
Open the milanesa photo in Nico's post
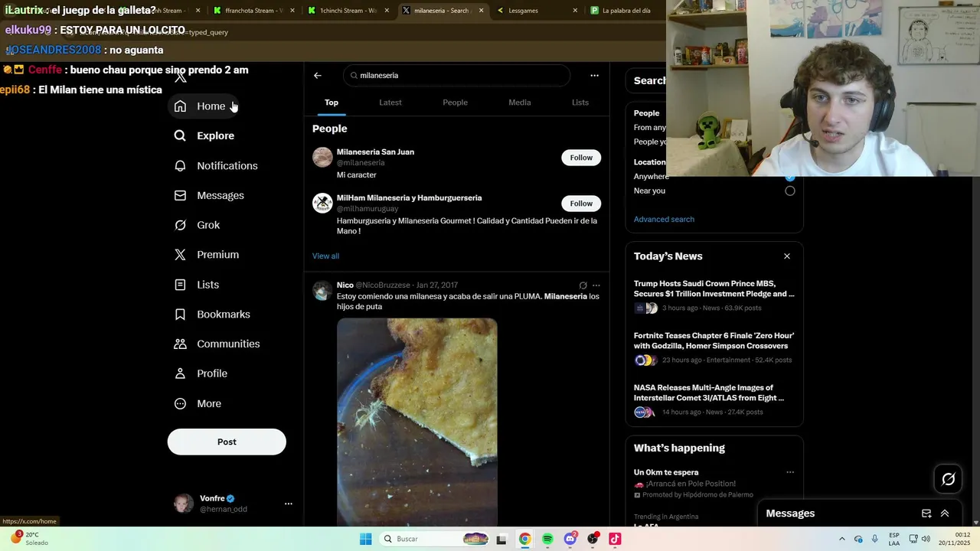coord(417,422)
